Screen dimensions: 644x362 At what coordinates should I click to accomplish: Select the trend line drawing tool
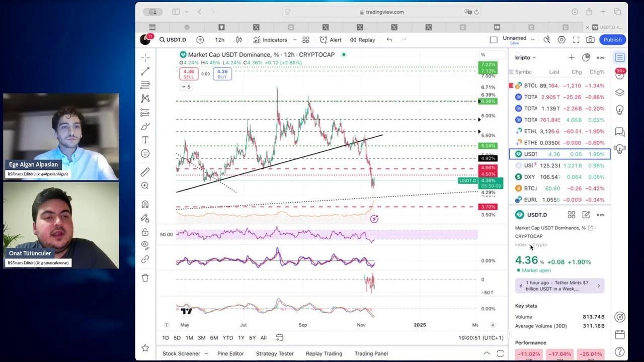click(145, 71)
